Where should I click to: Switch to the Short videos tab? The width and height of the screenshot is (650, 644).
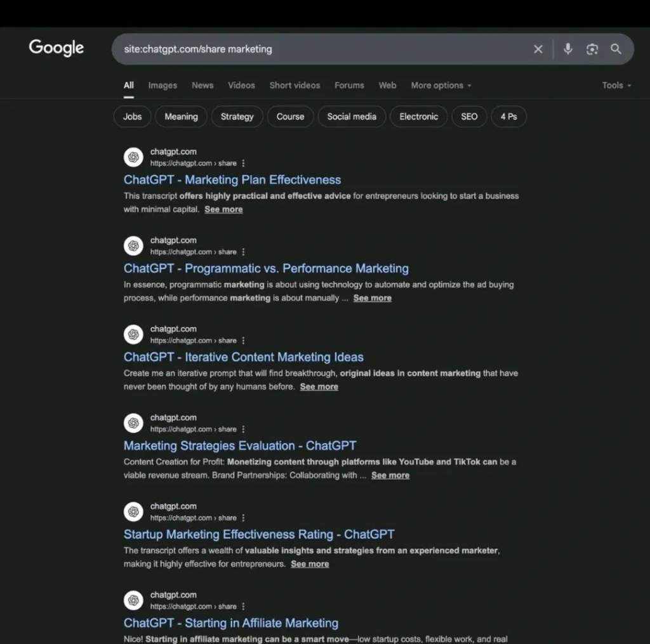coord(295,85)
